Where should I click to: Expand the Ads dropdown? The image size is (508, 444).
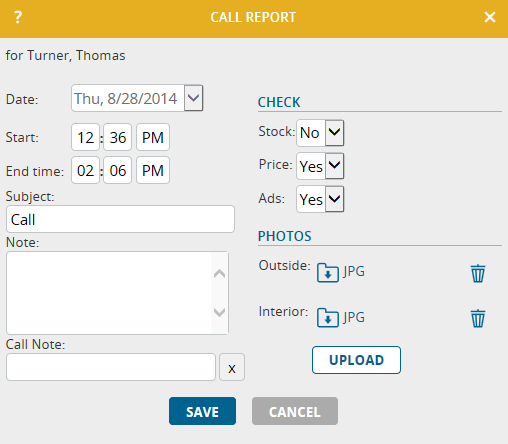[x=334, y=199]
